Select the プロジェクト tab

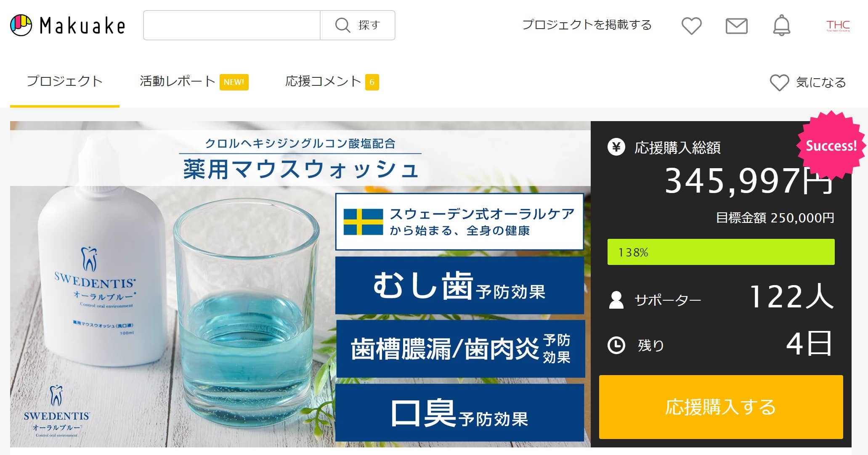coord(65,81)
